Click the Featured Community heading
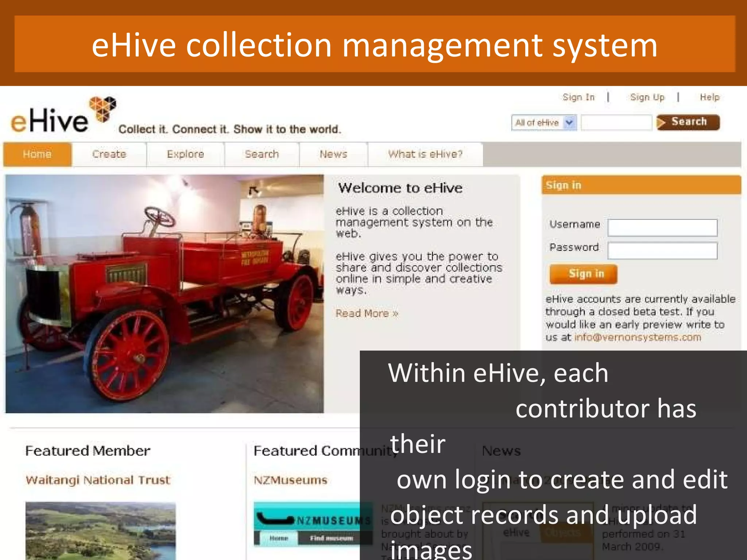This screenshot has width=747, height=560. point(326,451)
